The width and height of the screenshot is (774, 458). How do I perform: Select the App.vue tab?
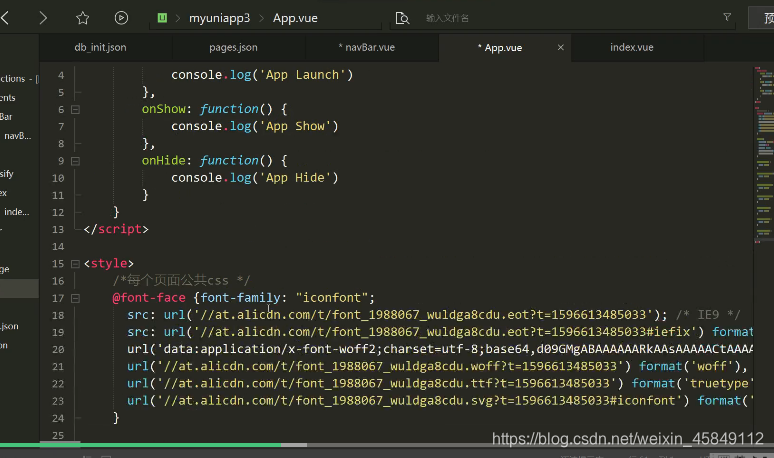tap(500, 47)
